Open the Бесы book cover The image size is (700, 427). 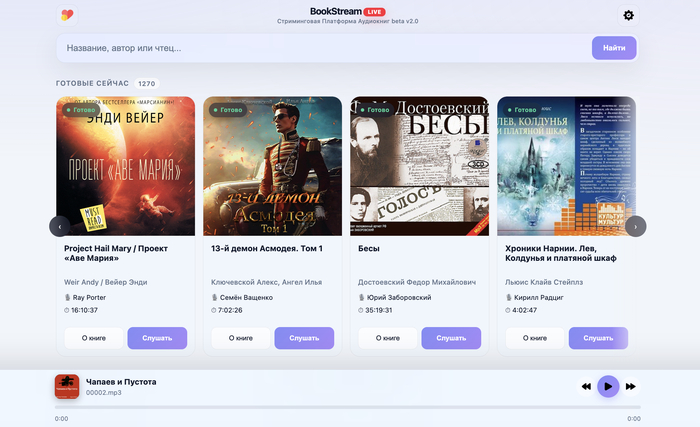[419, 166]
